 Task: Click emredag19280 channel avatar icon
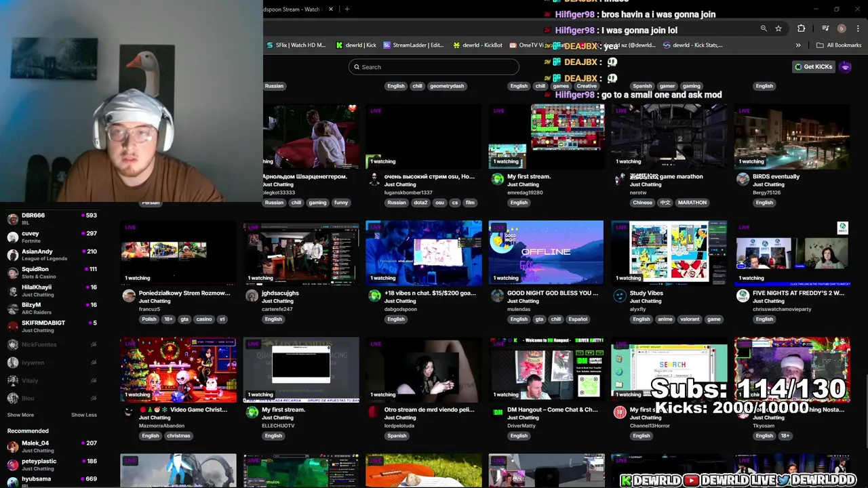497,180
